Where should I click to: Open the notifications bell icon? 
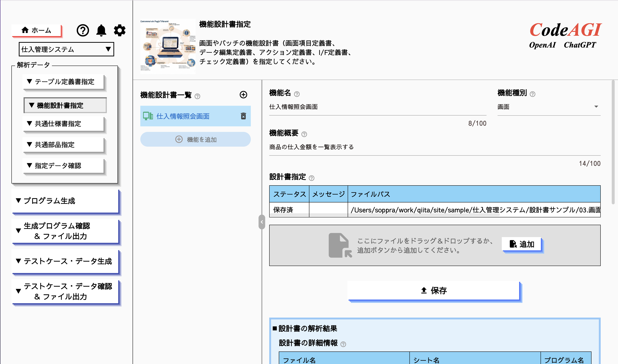point(101,30)
